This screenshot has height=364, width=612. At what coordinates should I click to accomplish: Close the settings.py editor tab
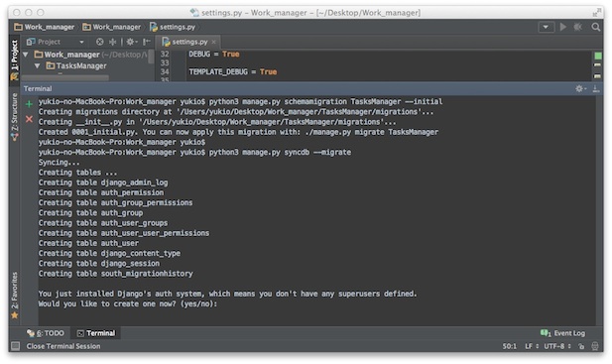pos(214,42)
